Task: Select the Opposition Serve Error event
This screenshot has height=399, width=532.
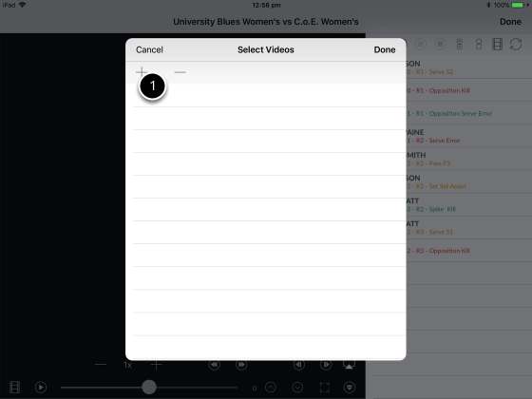Action: tap(449, 113)
